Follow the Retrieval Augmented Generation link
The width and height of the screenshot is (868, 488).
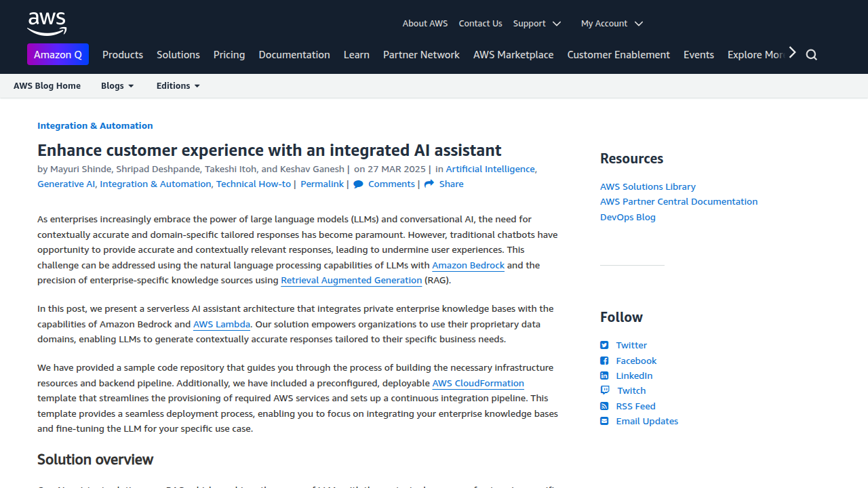point(351,281)
